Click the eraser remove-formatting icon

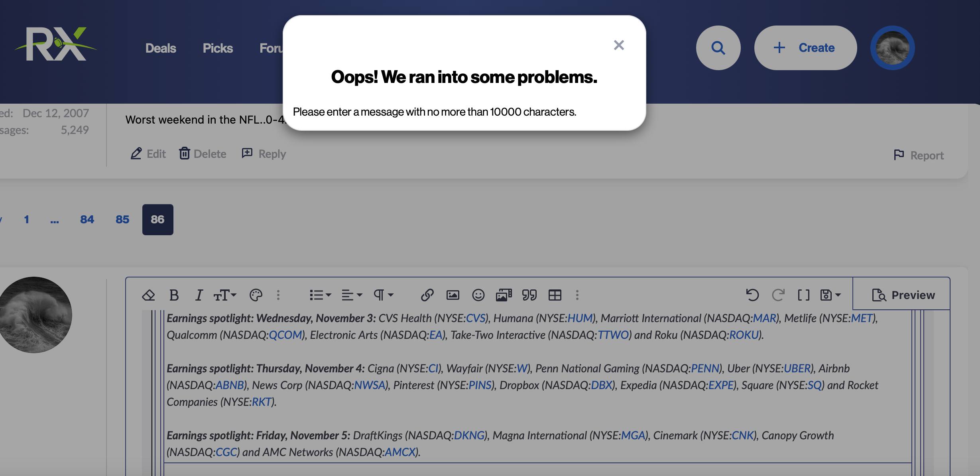(148, 295)
